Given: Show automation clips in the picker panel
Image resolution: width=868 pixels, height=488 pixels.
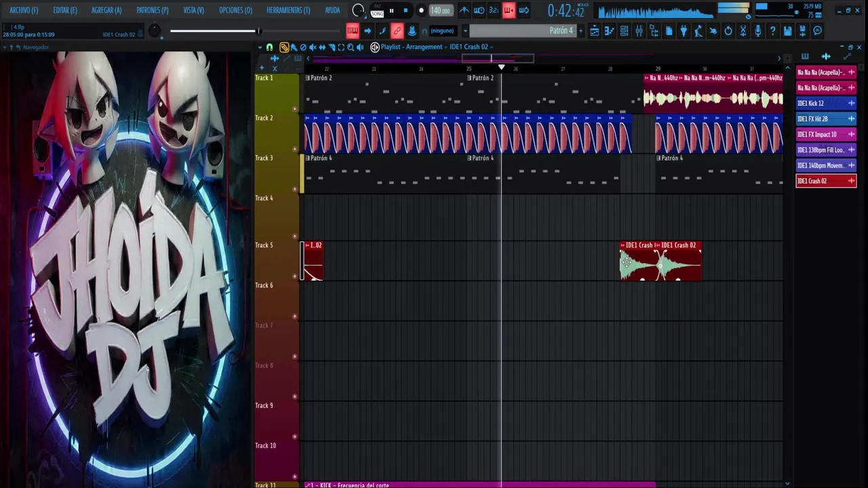Looking at the screenshot, I should click(x=846, y=57).
